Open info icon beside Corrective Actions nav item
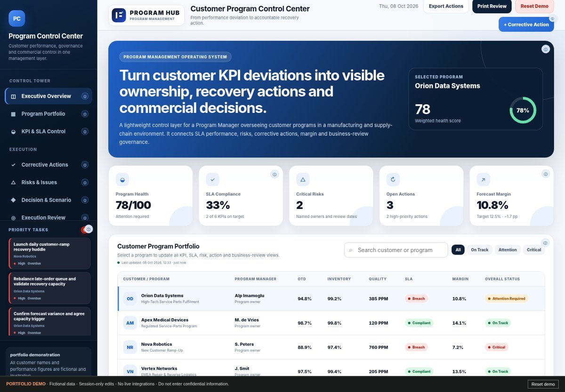This screenshot has width=565, height=392. [85, 165]
